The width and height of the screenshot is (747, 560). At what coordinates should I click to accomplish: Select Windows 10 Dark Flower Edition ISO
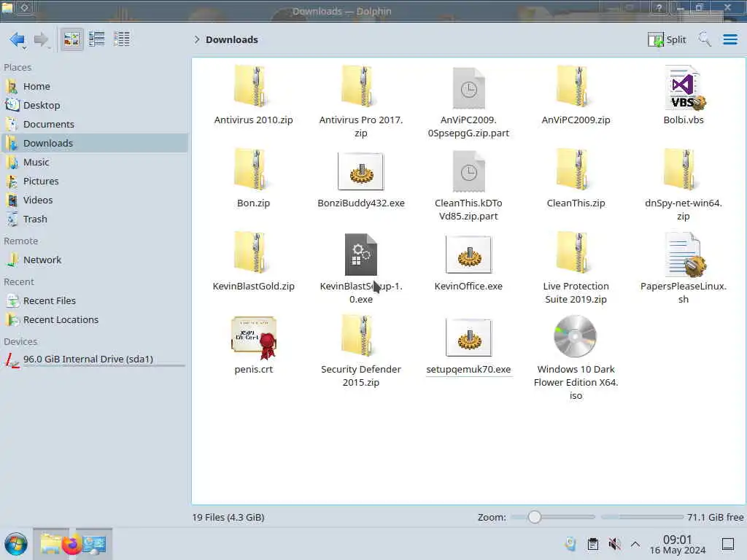[x=576, y=357]
